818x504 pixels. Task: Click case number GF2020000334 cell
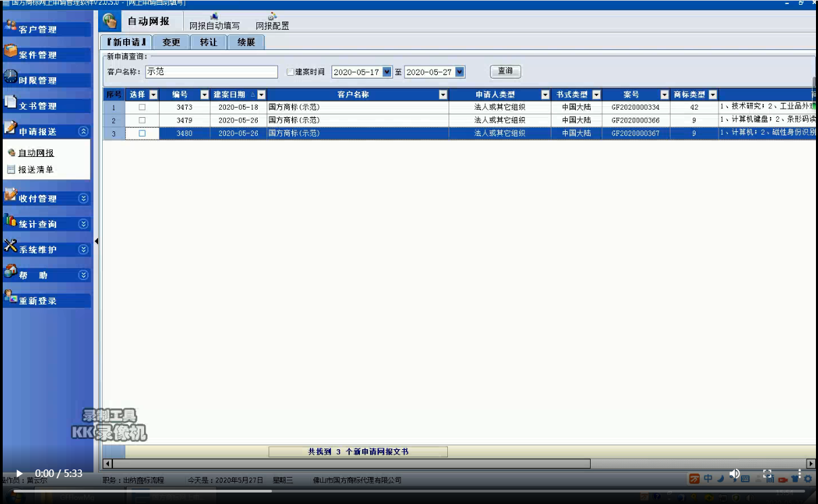(635, 107)
